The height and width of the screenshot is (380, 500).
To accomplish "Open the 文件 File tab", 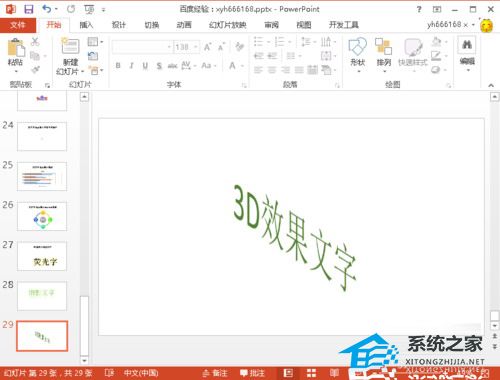I will point(18,25).
